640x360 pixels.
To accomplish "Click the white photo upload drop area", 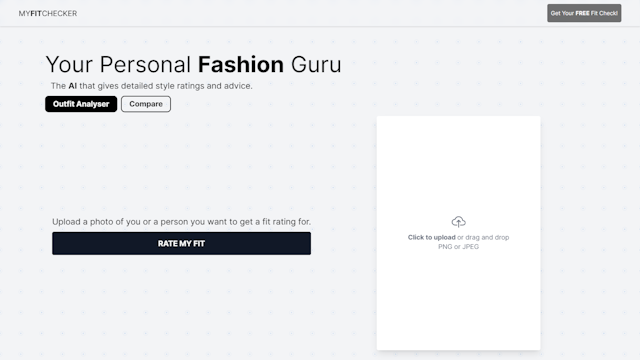I will [x=458, y=233].
